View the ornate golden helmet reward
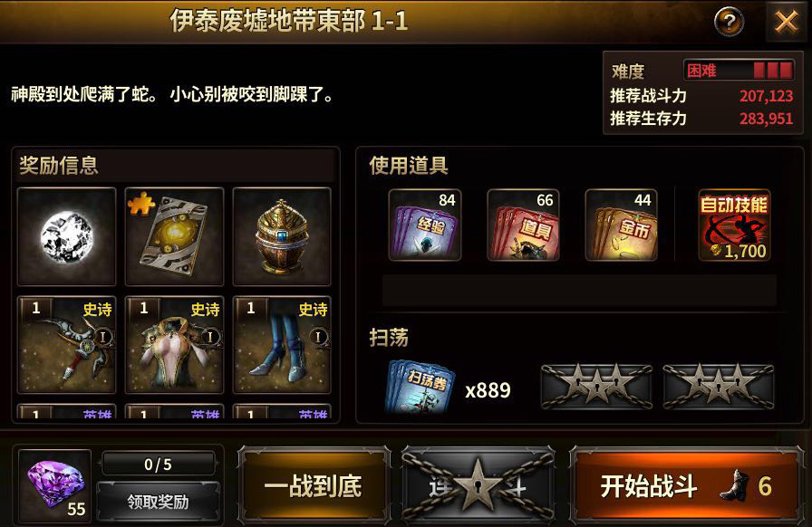The width and height of the screenshot is (812, 527). coord(282,236)
